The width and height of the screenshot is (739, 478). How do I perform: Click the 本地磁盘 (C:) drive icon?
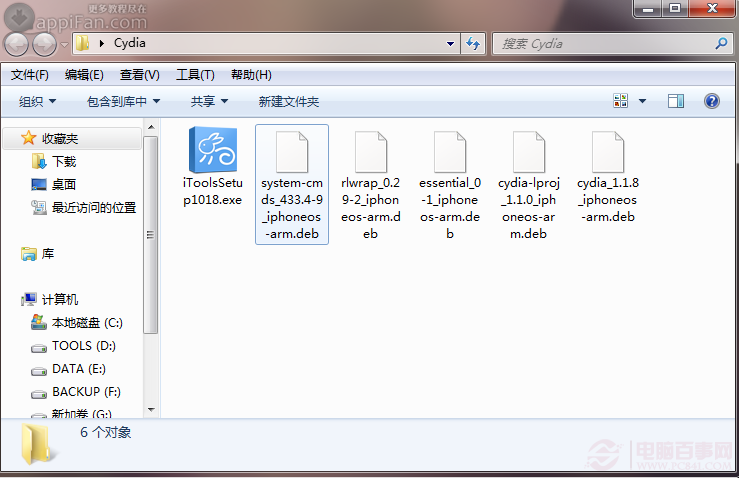pos(39,322)
